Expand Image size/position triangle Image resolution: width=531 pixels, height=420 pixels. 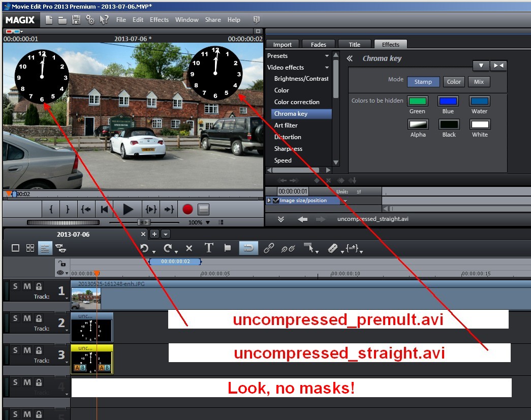269,201
